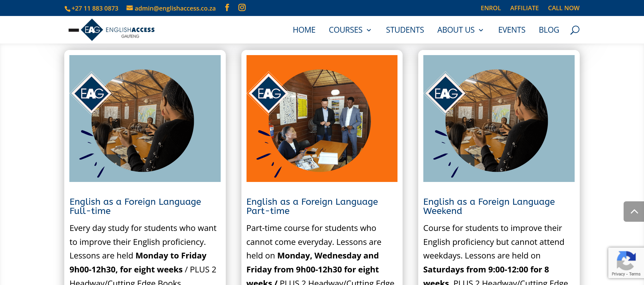Screen dimensions: 644x285
Task: Open the Events page
Action: pyautogui.click(x=511, y=30)
